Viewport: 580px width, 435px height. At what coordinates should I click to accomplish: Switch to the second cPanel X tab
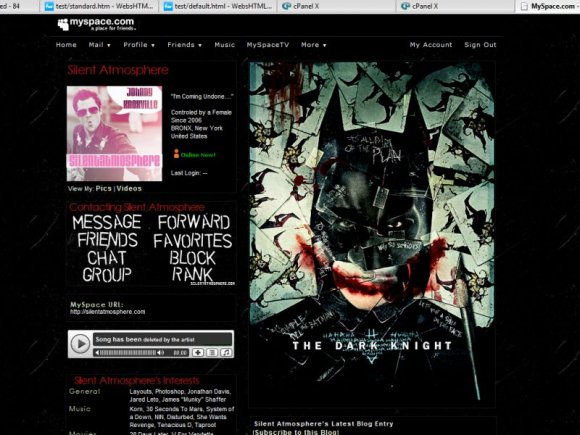click(456, 6)
